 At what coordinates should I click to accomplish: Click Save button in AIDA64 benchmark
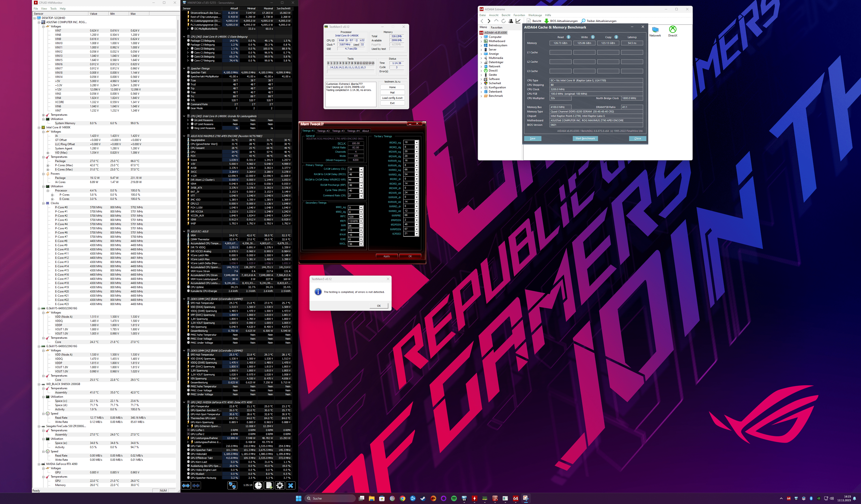point(532,138)
